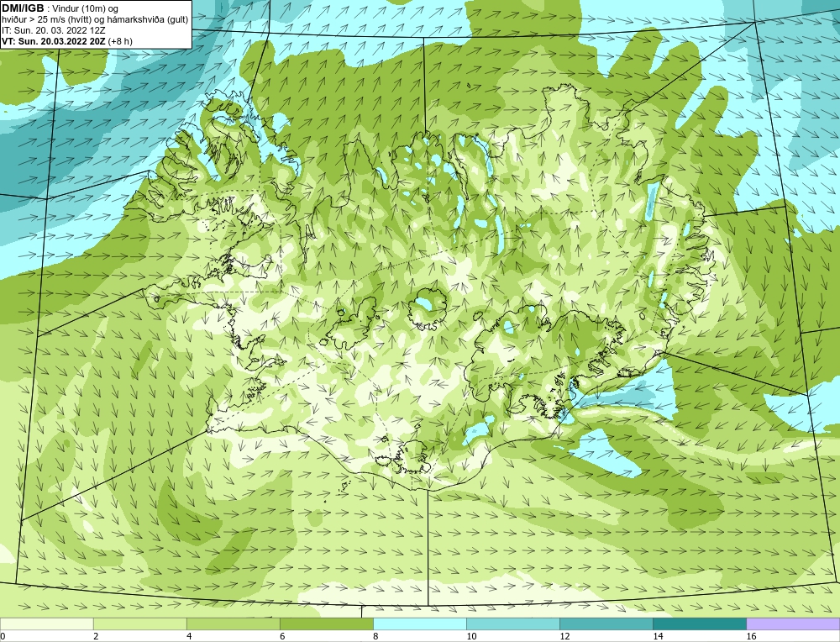Image resolution: width=840 pixels, height=642 pixels.
Task: Click the 'IT: Sun. 20. 03. 2022 12Z' line
Action: click(x=54, y=30)
